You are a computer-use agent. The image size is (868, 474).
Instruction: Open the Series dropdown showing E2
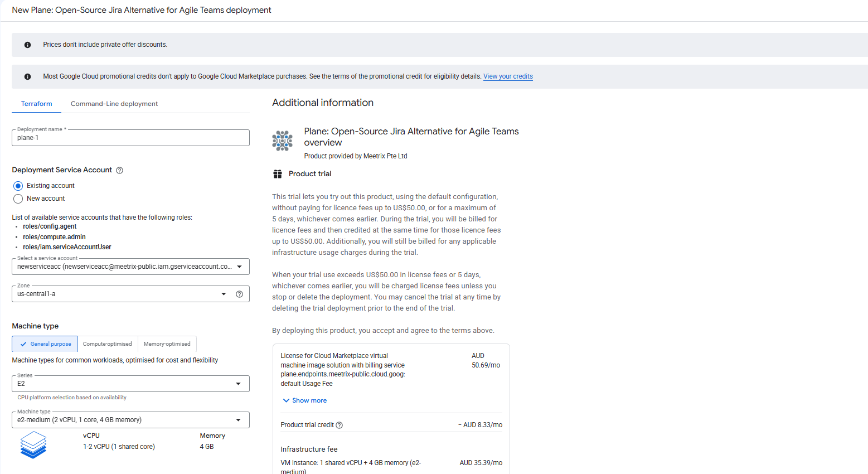130,384
